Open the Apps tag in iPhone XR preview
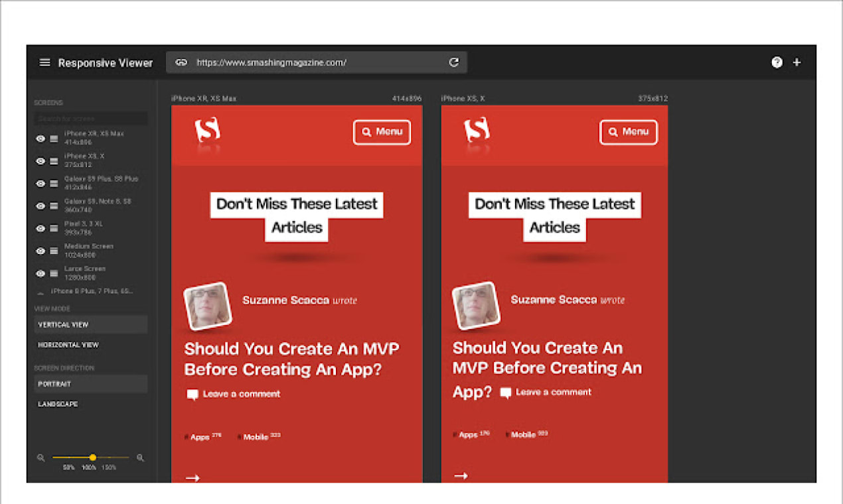 [x=202, y=437]
